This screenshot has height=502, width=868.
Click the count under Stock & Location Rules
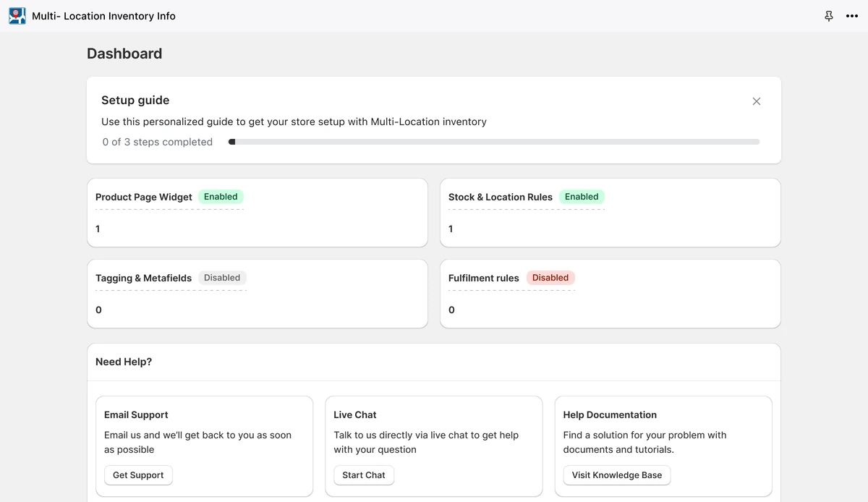[x=451, y=229]
